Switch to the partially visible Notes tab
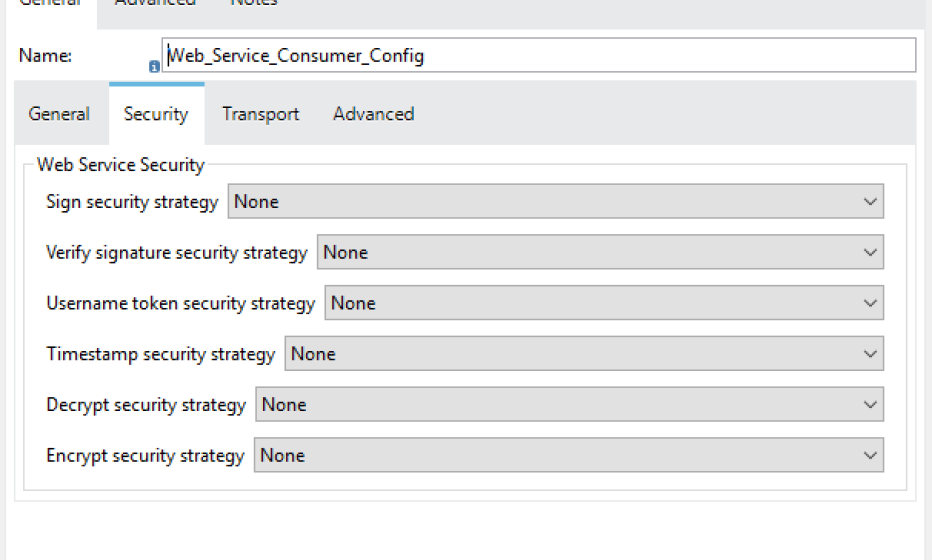 pos(254,4)
